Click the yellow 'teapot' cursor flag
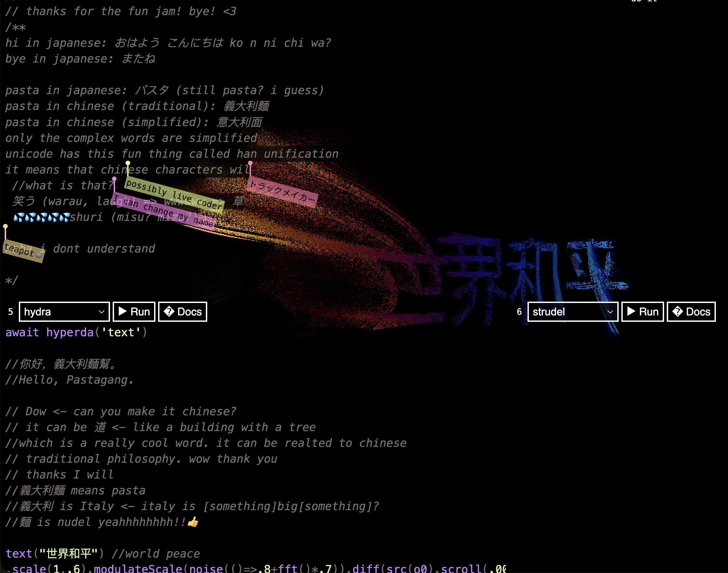 click(x=23, y=251)
